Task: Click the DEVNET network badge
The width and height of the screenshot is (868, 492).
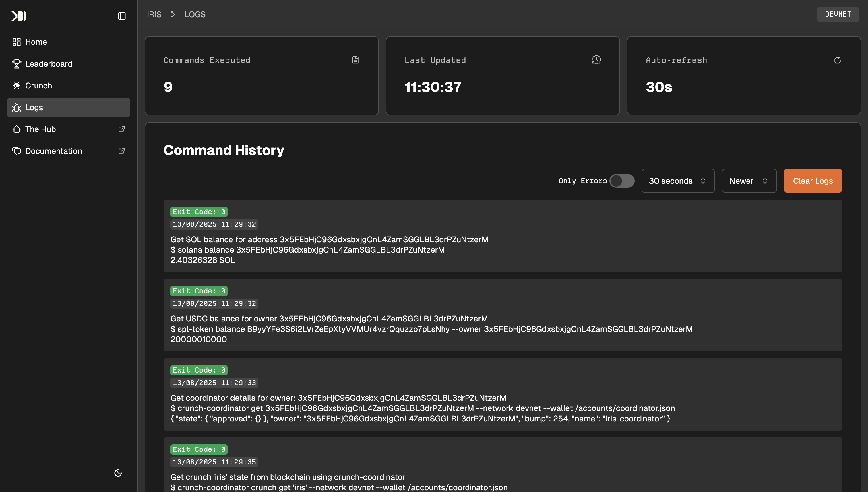Action: [x=838, y=14]
